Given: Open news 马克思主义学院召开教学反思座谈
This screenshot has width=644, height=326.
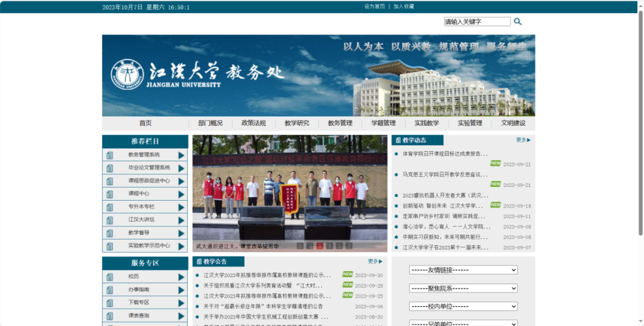Looking at the screenshot, I should click(x=445, y=174).
